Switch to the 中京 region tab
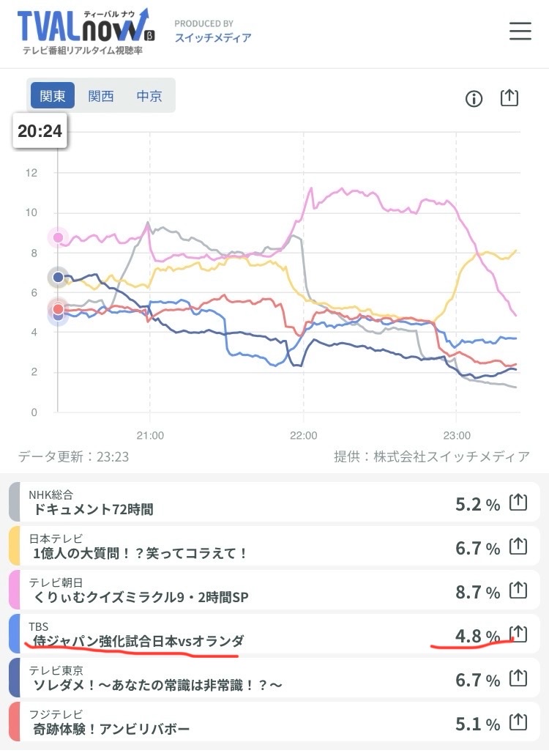 (x=149, y=96)
